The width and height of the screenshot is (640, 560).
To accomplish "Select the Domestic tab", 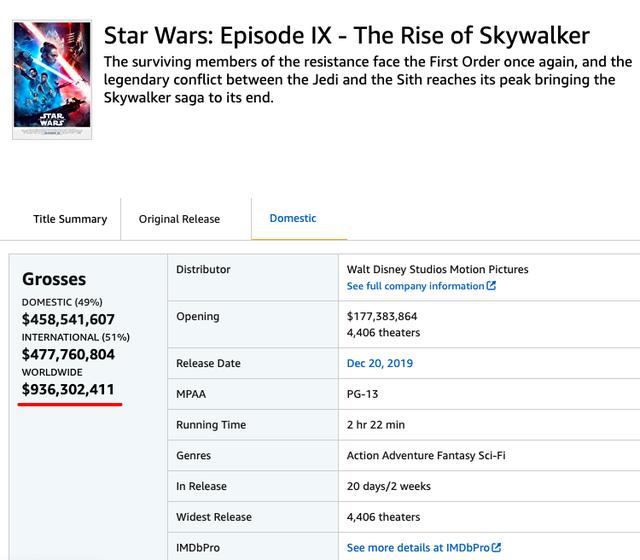I will tap(293, 218).
